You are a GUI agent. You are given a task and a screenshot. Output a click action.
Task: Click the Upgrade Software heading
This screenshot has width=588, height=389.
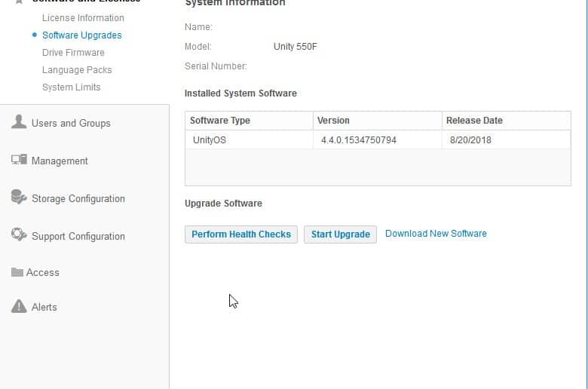(x=223, y=204)
